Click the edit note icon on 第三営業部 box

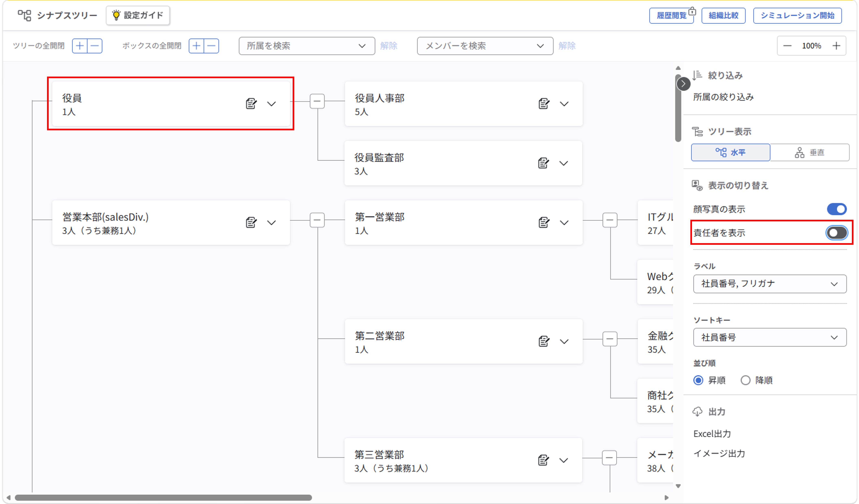coord(543,460)
